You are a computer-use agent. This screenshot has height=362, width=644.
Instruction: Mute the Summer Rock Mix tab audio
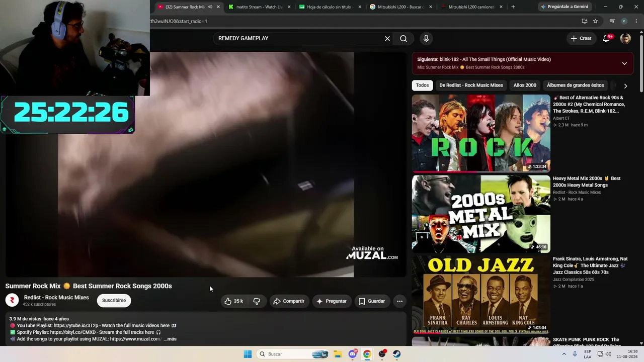tap(210, 7)
